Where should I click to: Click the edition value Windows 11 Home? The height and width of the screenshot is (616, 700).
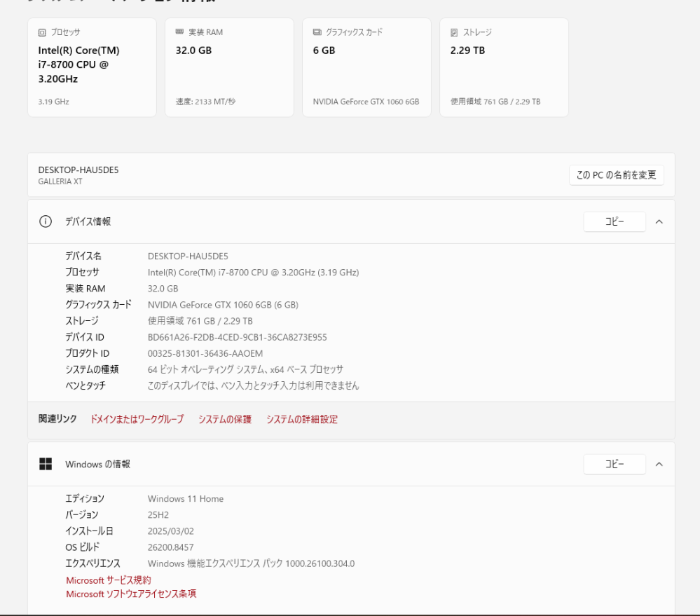186,498
